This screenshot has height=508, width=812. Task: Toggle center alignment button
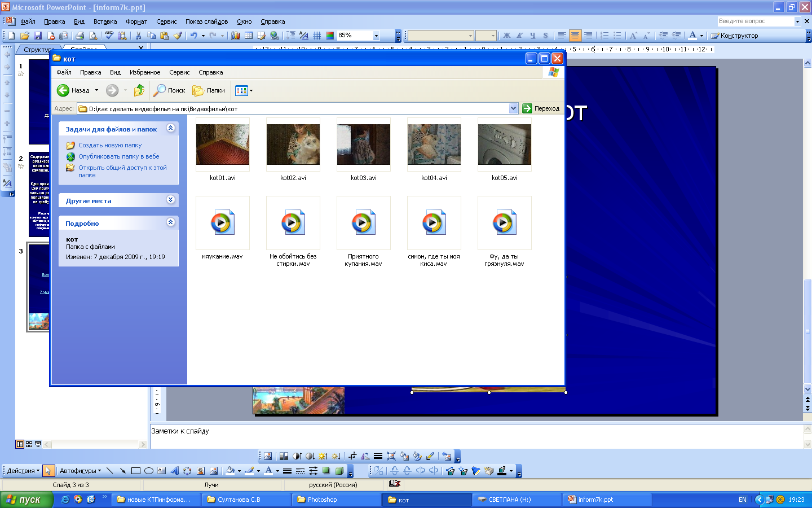pyautogui.click(x=575, y=36)
